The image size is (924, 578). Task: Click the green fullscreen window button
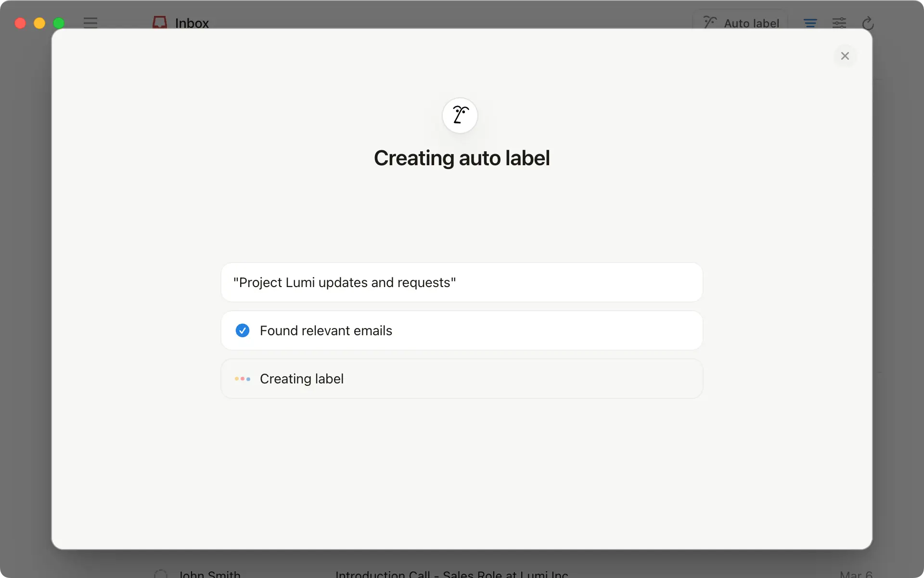coord(59,23)
